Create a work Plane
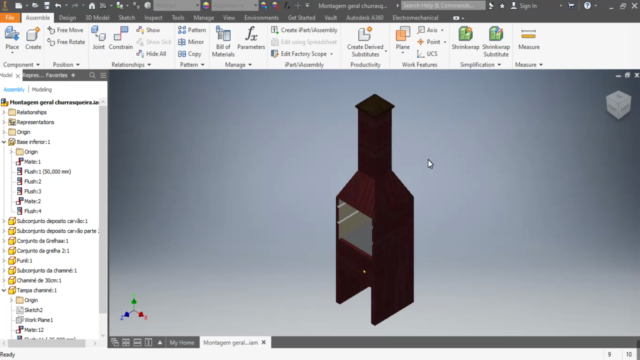The height and width of the screenshot is (360, 640). click(x=402, y=39)
